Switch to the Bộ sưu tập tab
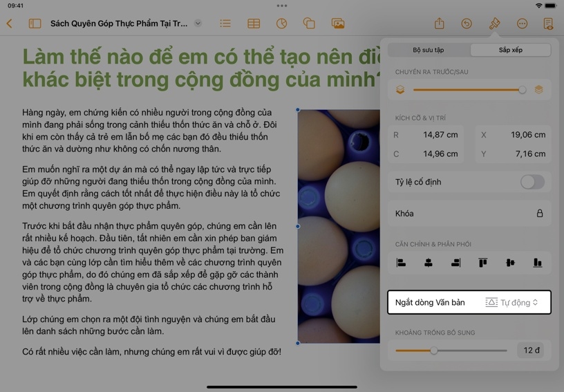 [x=429, y=50]
